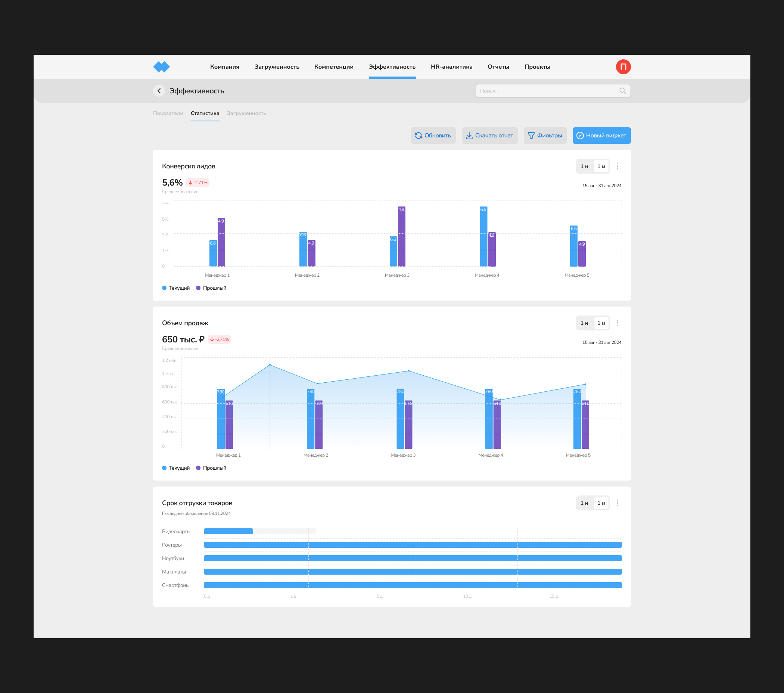Screen dimensions: 784x693
Task: Open three-dot menu of Срок отгрузки товаров widget
Action: (617, 503)
